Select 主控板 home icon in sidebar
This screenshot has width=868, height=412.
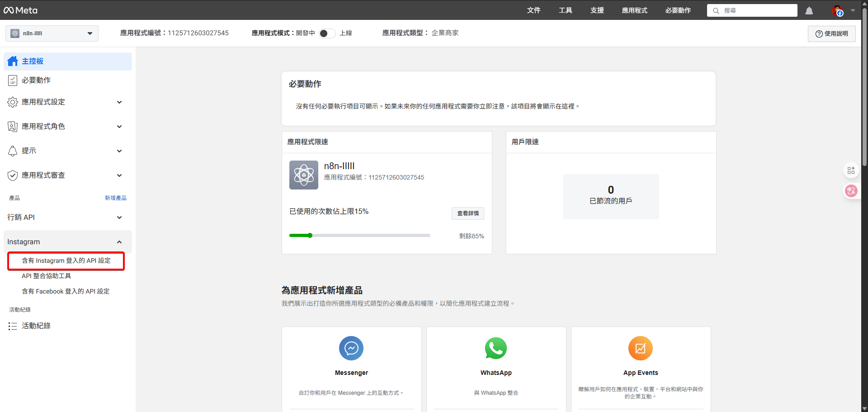(x=13, y=61)
